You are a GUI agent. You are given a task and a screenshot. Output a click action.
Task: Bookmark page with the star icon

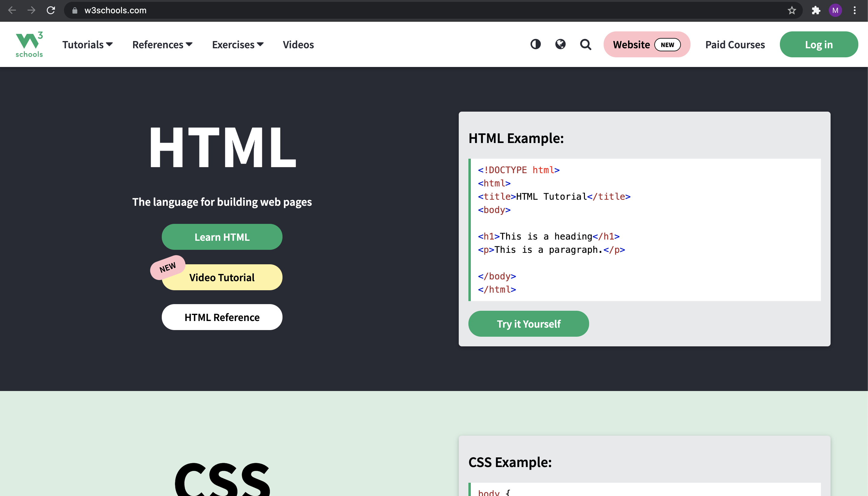point(792,10)
